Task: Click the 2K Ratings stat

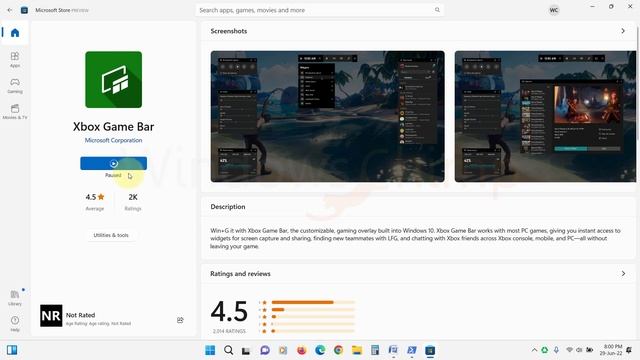Action: (133, 202)
